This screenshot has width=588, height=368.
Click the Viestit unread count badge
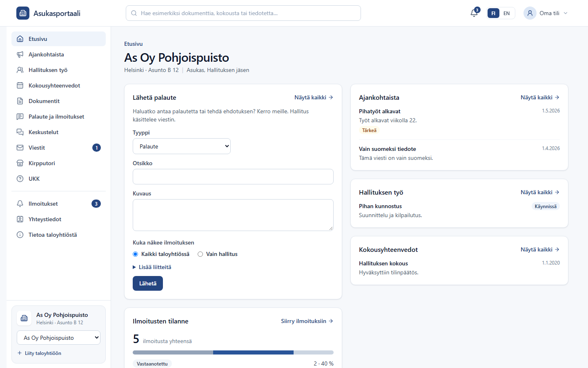[x=96, y=148]
